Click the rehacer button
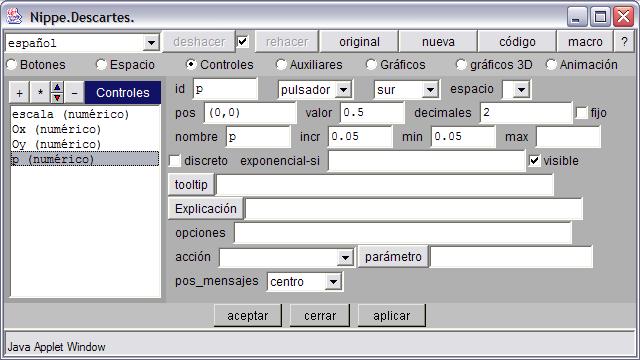 click(287, 42)
